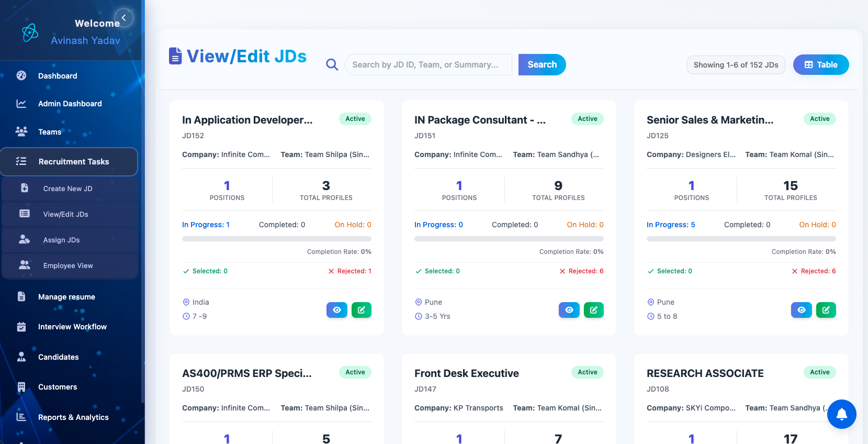Image resolution: width=868 pixels, height=444 pixels.
Task: Open Create New JD menu item
Action: (x=67, y=188)
